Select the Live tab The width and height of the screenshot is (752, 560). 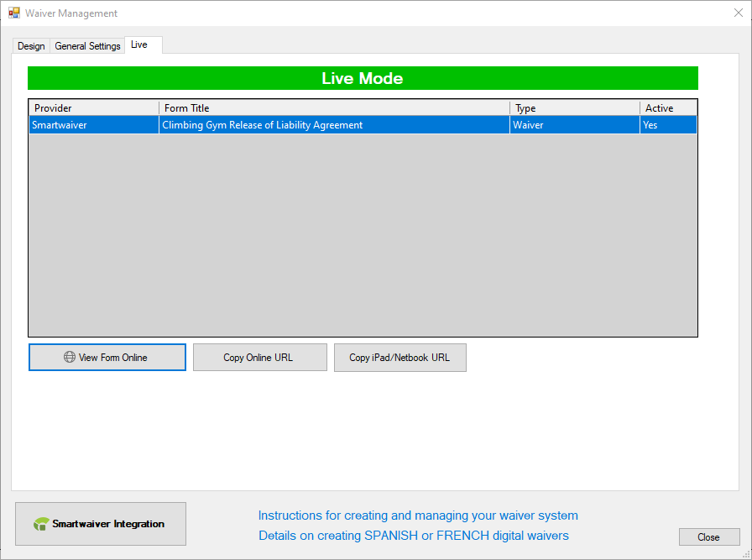(144, 44)
